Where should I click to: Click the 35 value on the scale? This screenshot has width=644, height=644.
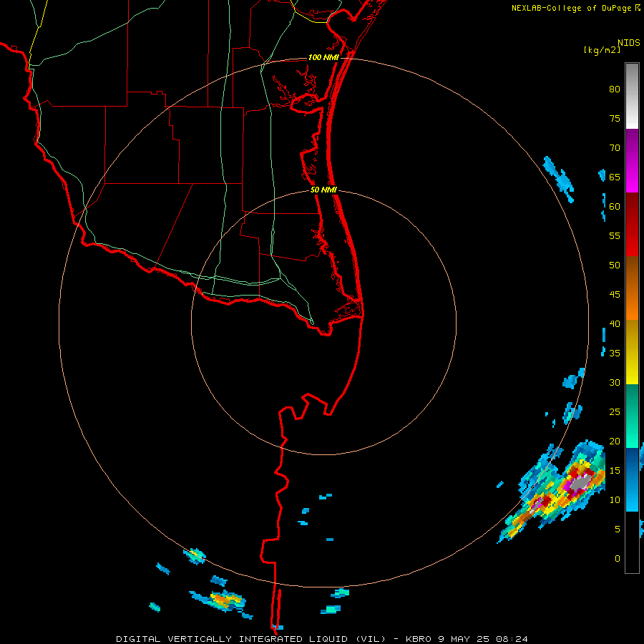(x=615, y=353)
